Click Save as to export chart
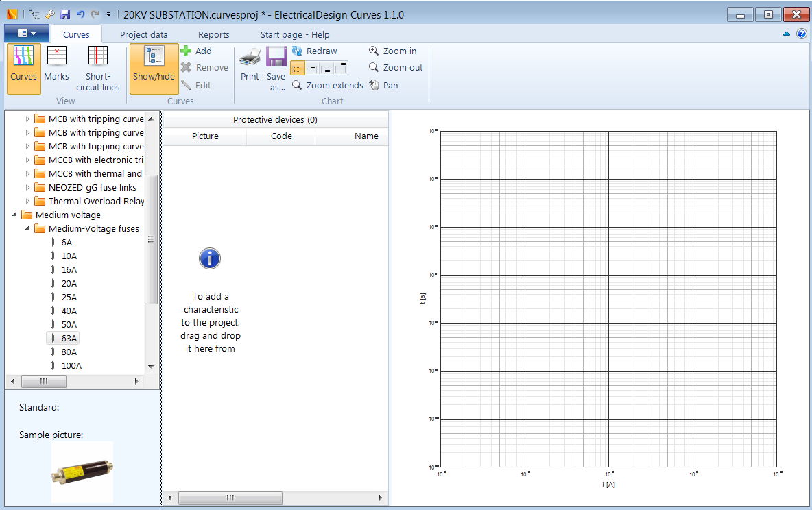 pyautogui.click(x=276, y=65)
